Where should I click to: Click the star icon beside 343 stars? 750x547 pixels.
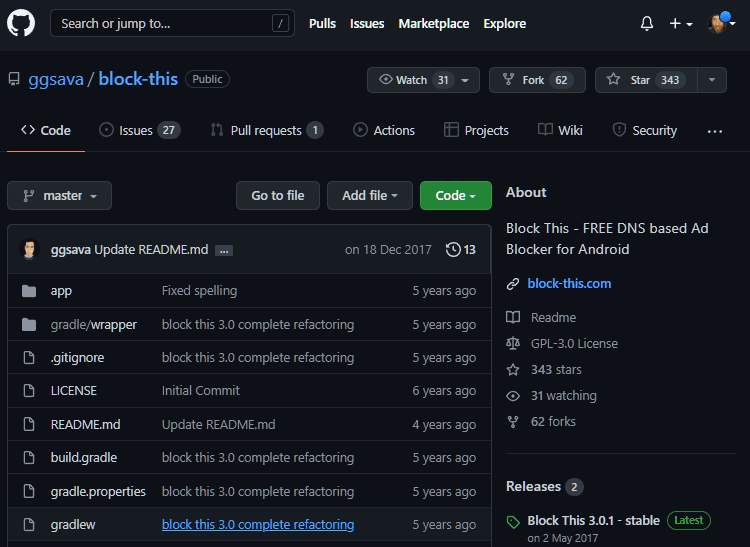[513, 370]
